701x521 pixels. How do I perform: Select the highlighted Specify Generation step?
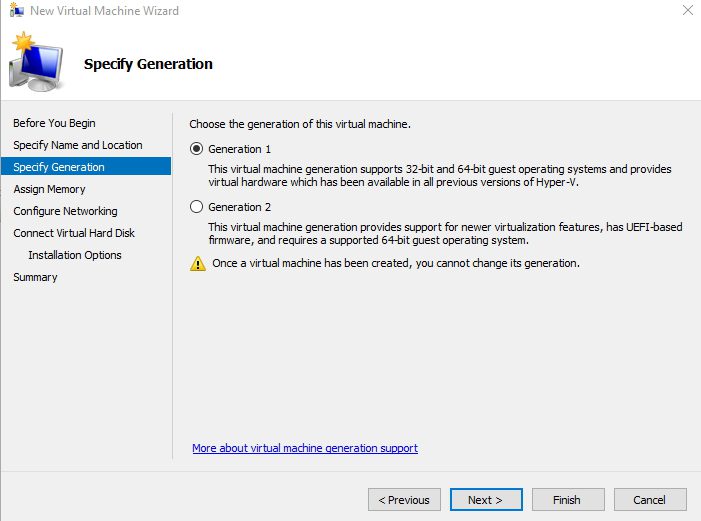[59, 167]
